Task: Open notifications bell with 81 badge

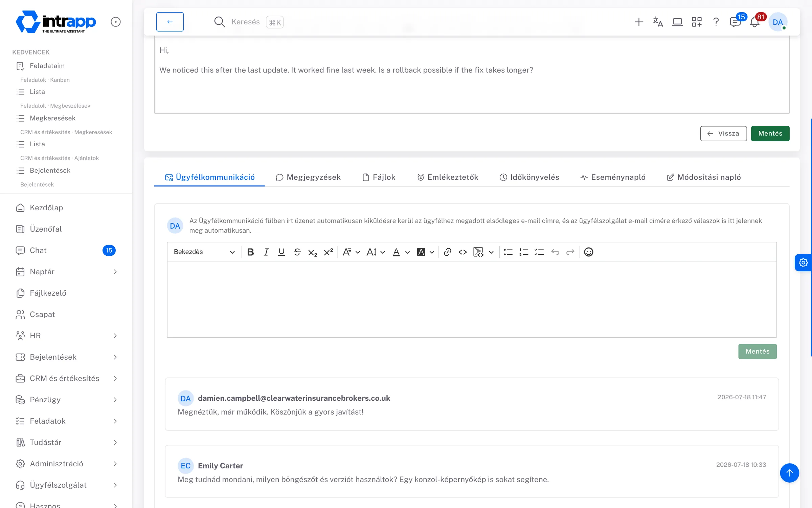Action: tap(755, 22)
